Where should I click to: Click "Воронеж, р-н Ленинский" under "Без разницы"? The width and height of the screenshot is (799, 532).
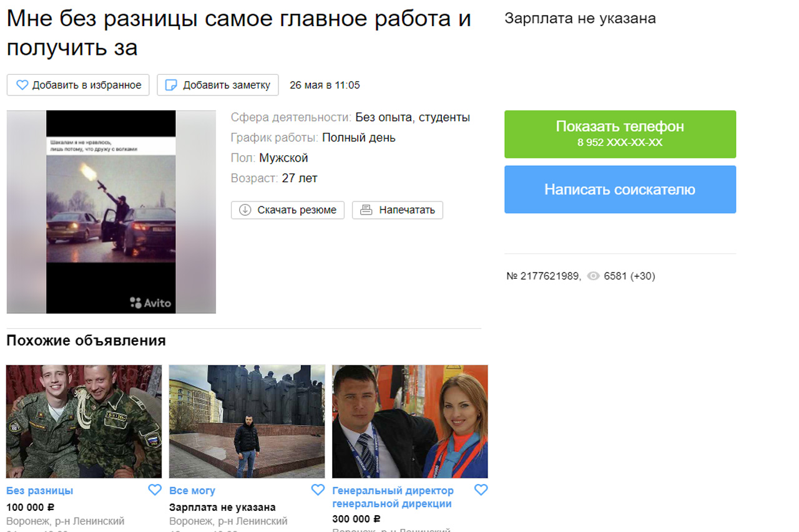pyautogui.click(x=66, y=521)
